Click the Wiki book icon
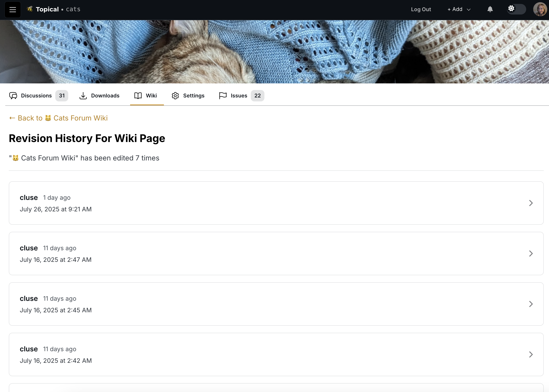The width and height of the screenshot is (549, 392). (138, 96)
